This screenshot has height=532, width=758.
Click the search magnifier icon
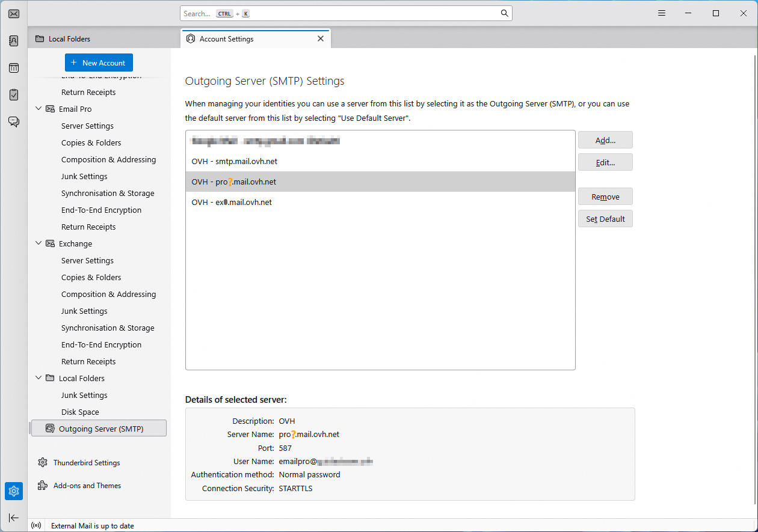[x=504, y=13]
